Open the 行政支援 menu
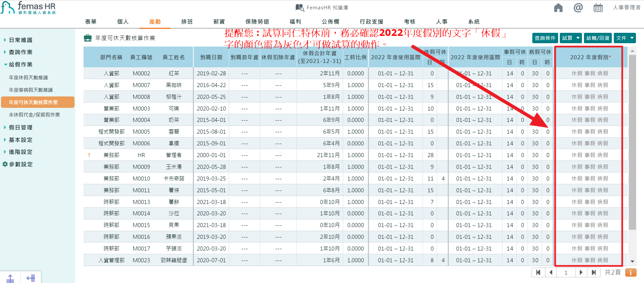Image resolution: width=644 pixels, height=283 pixels. (x=371, y=21)
